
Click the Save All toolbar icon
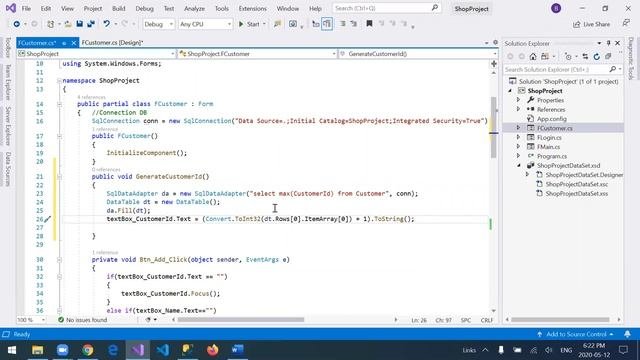[x=91, y=24]
